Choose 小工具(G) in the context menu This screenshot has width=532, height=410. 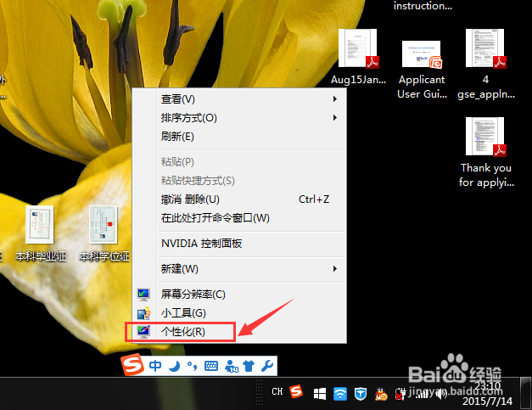pos(239,313)
